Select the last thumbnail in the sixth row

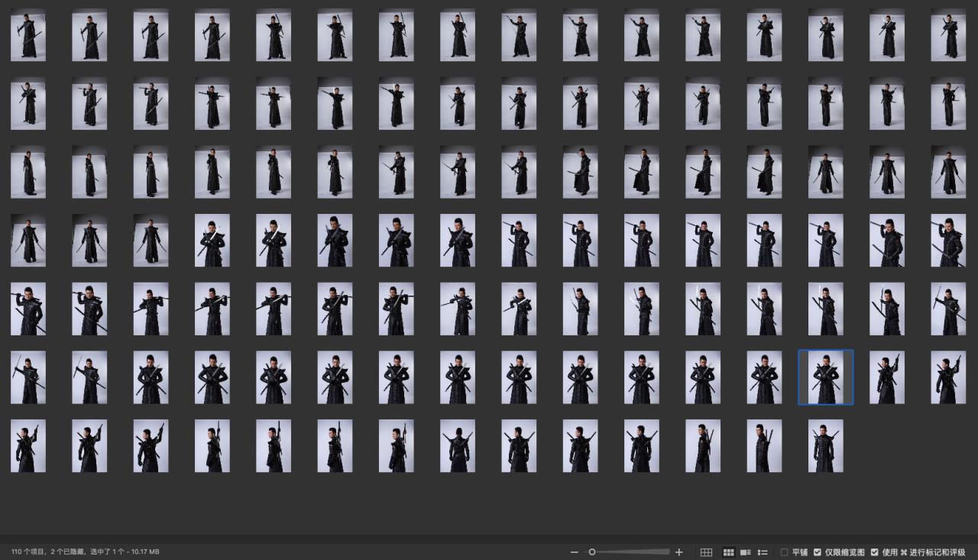[948, 377]
